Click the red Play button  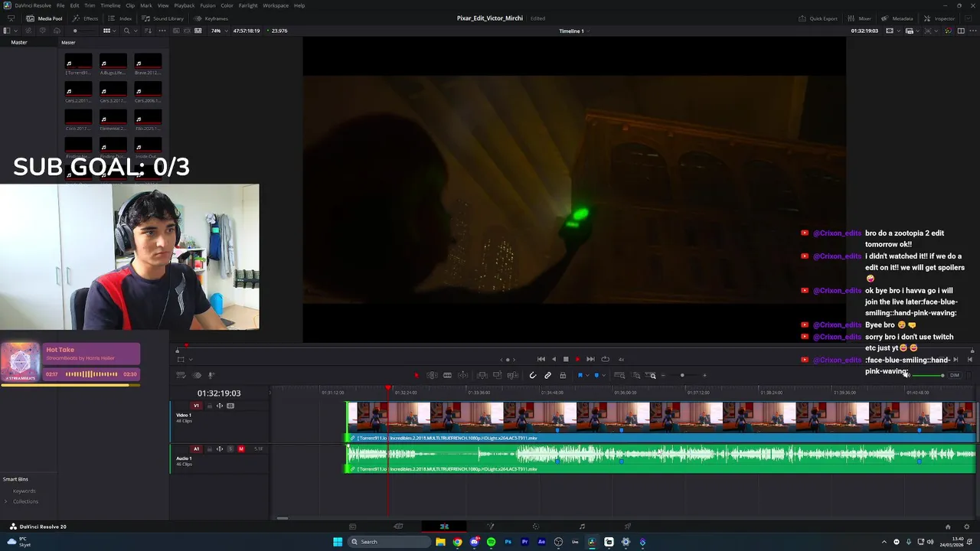[578, 359]
